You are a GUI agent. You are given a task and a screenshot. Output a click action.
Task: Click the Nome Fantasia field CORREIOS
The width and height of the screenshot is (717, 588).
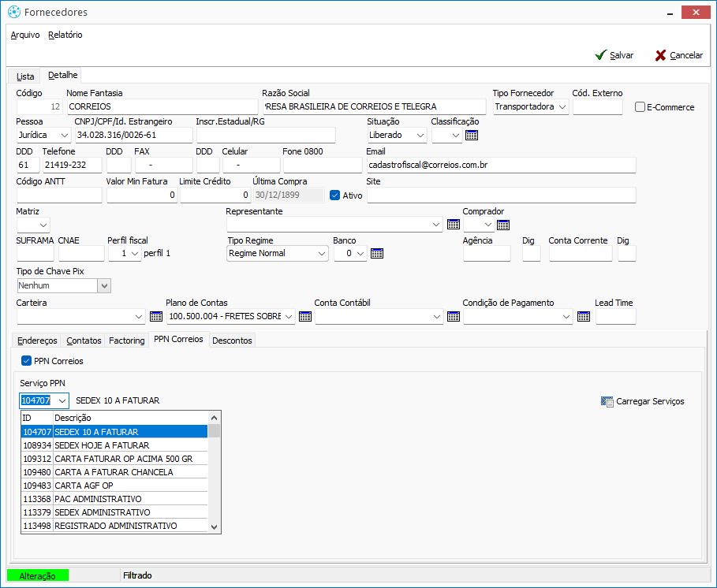click(162, 106)
